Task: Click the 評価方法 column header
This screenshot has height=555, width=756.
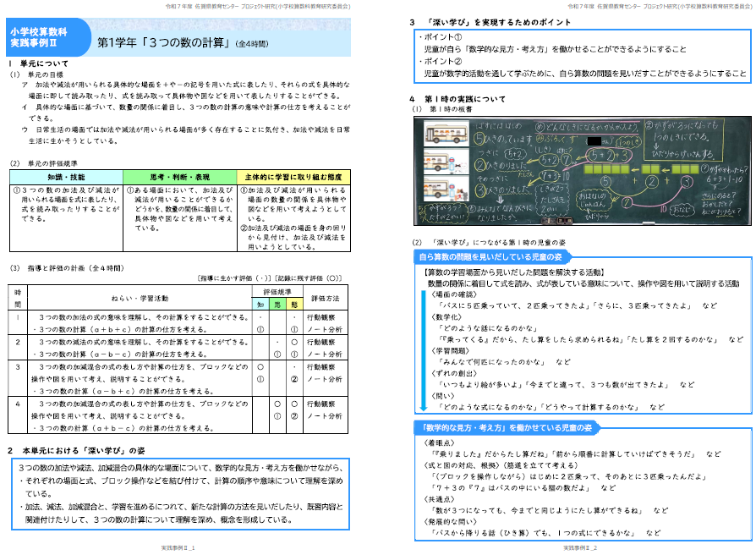Action: pos(325,298)
